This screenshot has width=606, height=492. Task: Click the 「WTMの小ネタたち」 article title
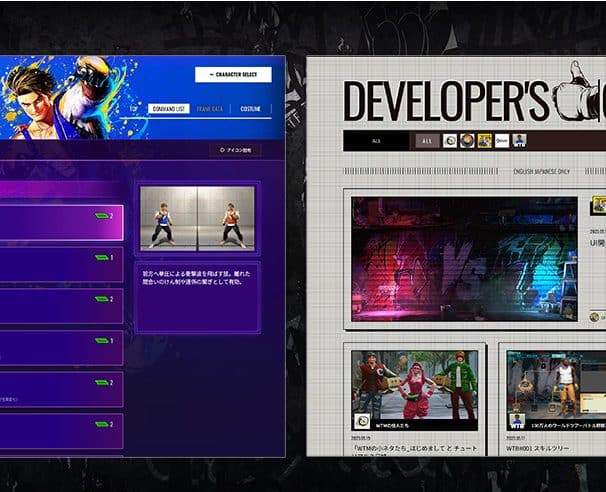click(415, 448)
